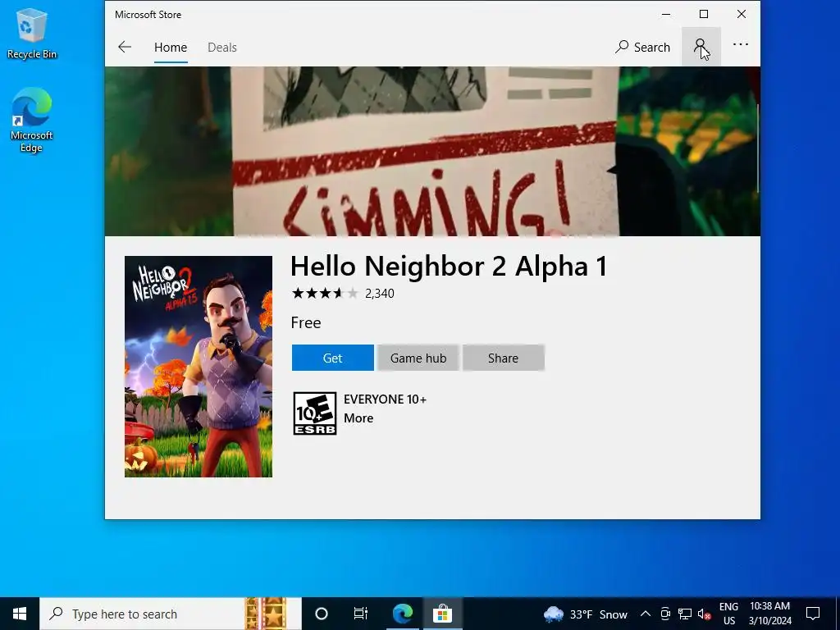
Task: Click the Free price label
Action: [x=306, y=322]
